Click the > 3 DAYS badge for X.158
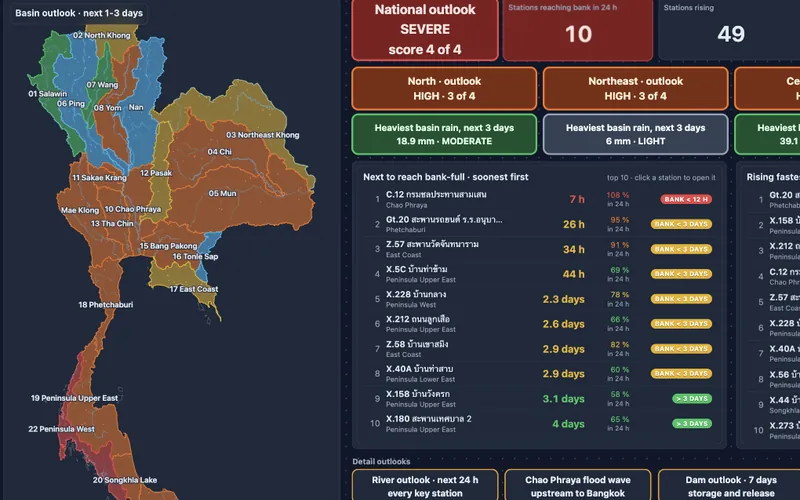Screen dimensions: 800x500 692,398
